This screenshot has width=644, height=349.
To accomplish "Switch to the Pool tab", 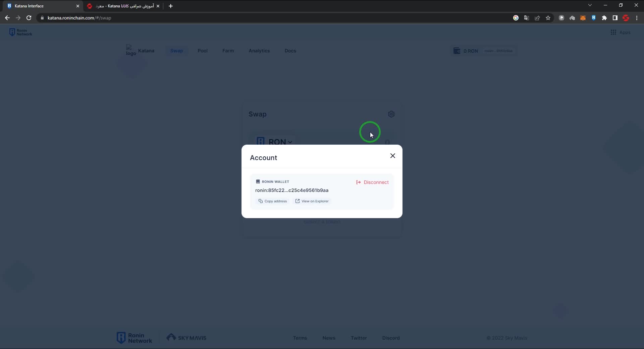I will click(x=203, y=51).
